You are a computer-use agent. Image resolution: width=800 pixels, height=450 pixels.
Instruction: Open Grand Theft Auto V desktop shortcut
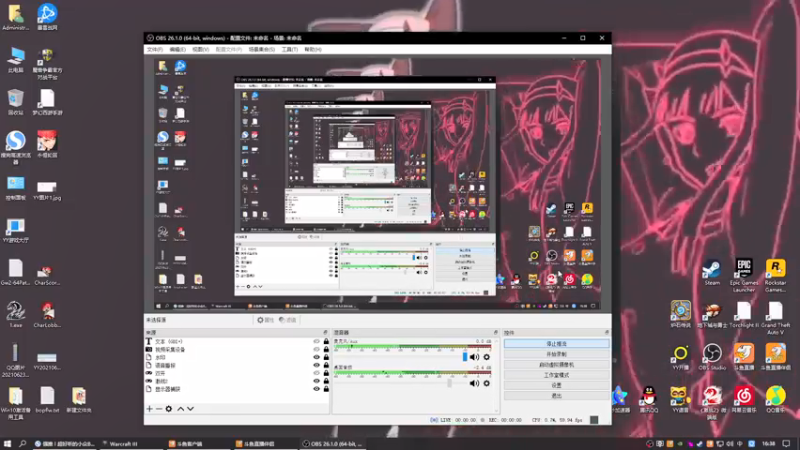pyautogui.click(x=775, y=317)
